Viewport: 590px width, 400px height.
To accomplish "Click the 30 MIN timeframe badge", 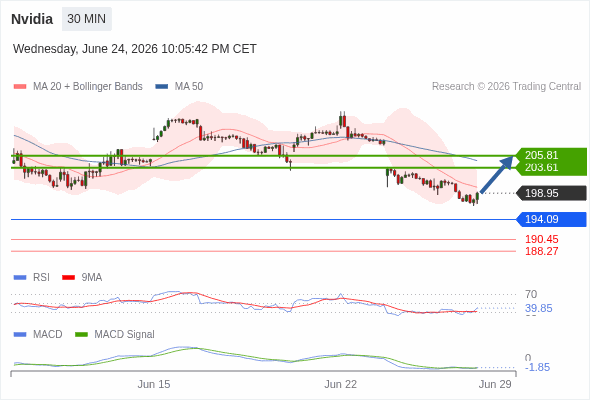I will (x=87, y=19).
